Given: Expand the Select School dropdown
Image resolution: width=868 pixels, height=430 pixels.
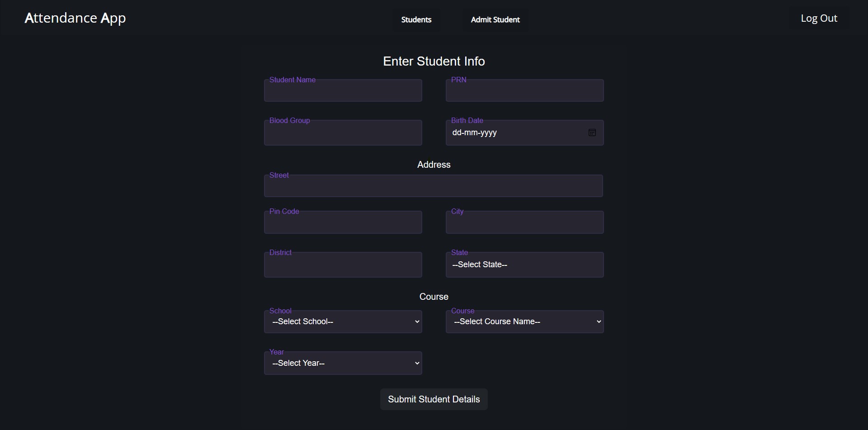Looking at the screenshot, I should (x=343, y=321).
